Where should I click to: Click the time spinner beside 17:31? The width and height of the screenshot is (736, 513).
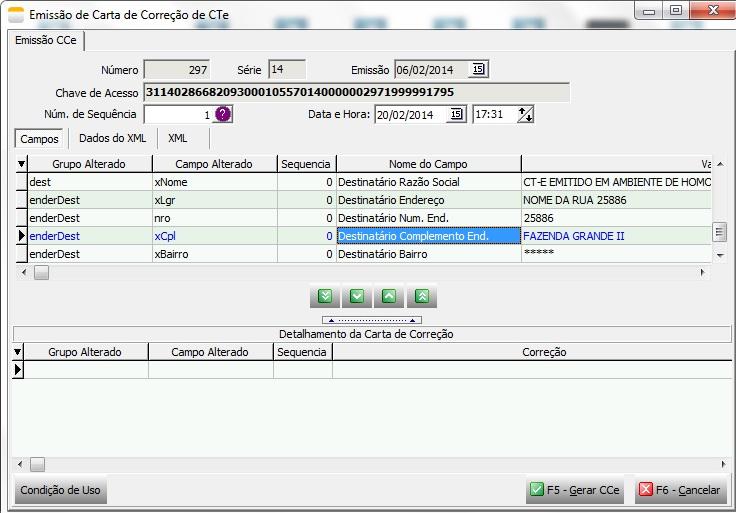click(x=525, y=114)
